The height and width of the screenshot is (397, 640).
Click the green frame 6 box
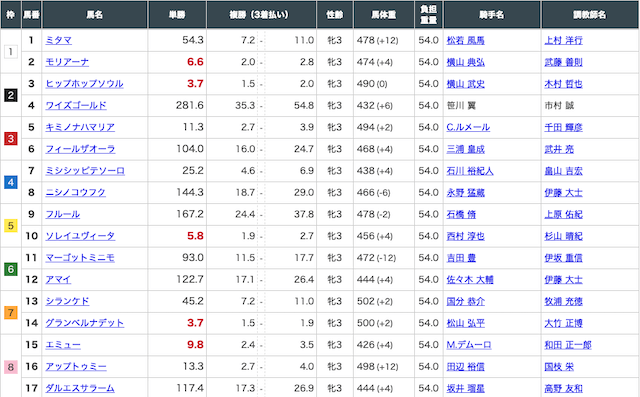11,269
